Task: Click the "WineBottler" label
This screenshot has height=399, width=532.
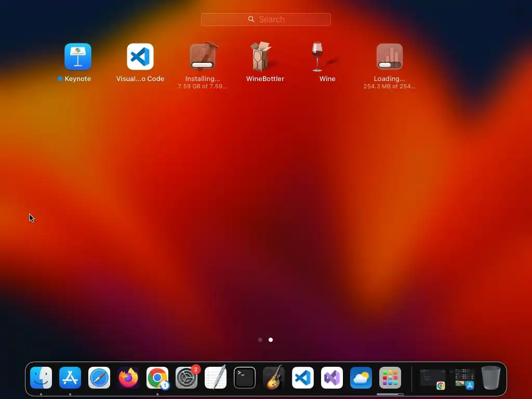Action: pos(265,79)
